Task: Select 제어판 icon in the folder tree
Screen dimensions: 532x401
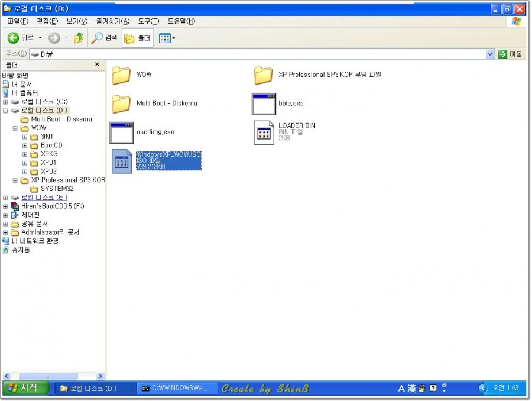Action: pos(15,215)
